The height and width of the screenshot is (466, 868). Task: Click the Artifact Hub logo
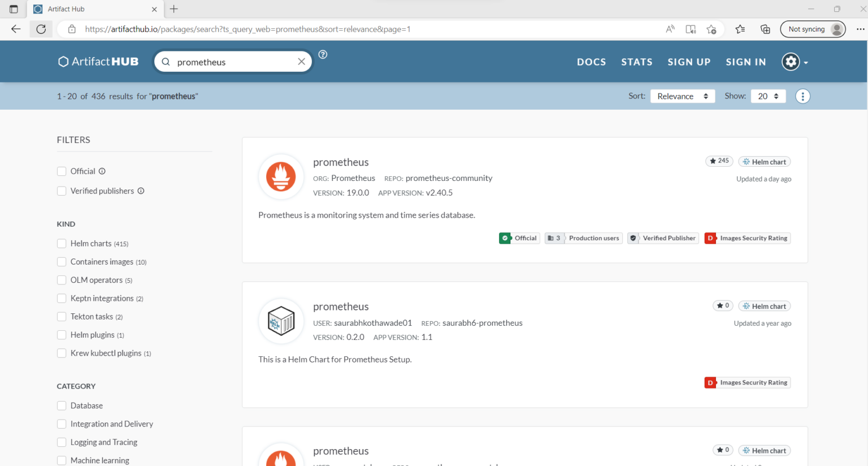[x=97, y=61]
